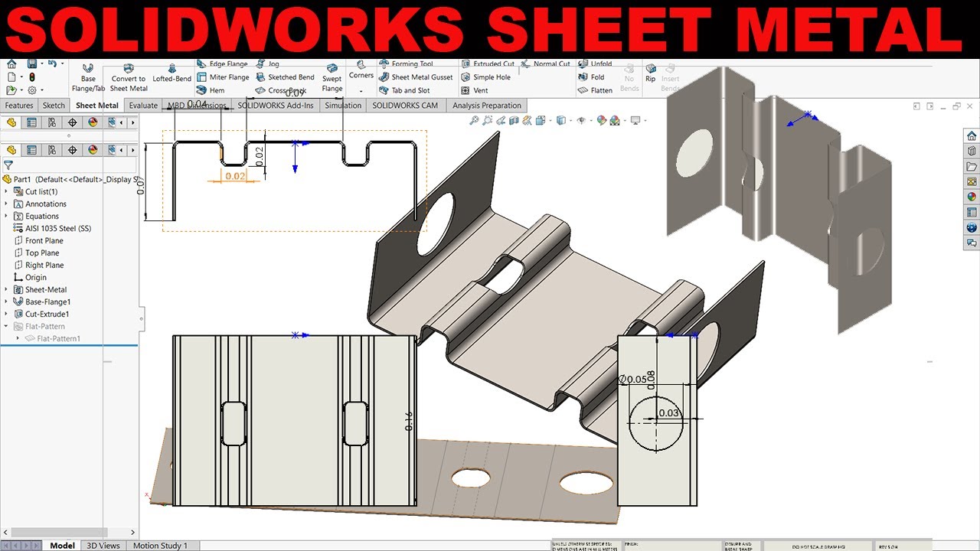Click the Rip tool
The width and height of the screenshot is (980, 551).
click(x=651, y=73)
